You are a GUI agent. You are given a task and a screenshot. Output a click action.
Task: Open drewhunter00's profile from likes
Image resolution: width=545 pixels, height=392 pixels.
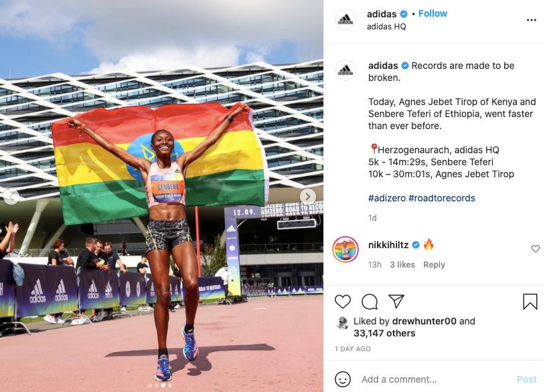[x=424, y=321]
